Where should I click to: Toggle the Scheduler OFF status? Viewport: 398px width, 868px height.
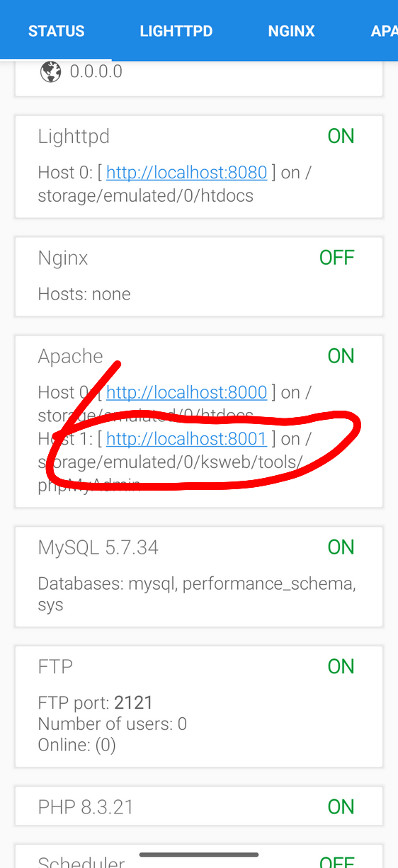[336, 862]
